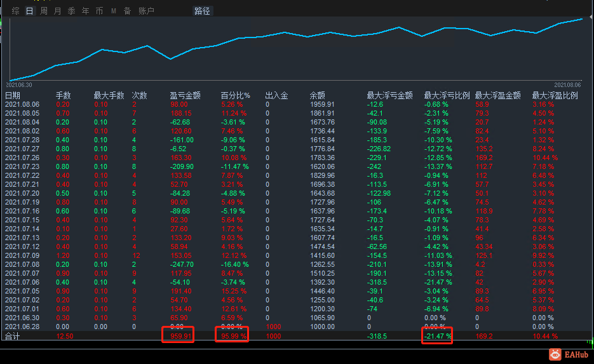Select the 日 daily tab
Viewport: 594px width, 364px height.
(30, 11)
